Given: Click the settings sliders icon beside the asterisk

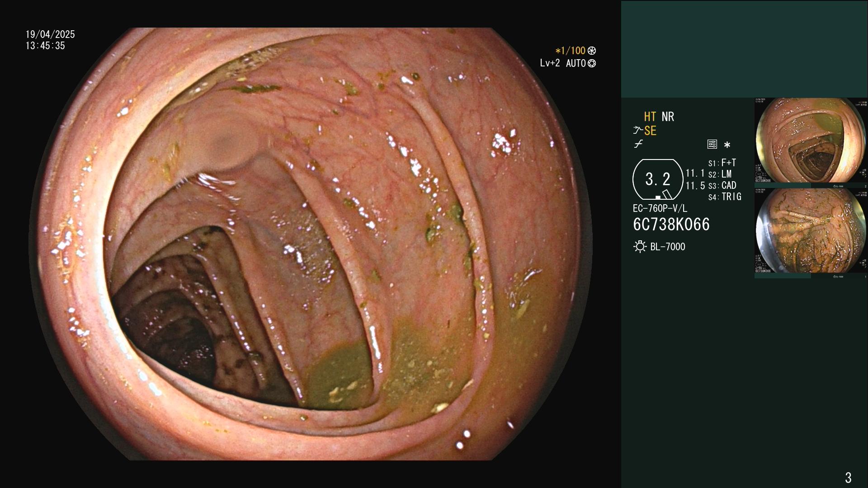Looking at the screenshot, I should [x=712, y=145].
